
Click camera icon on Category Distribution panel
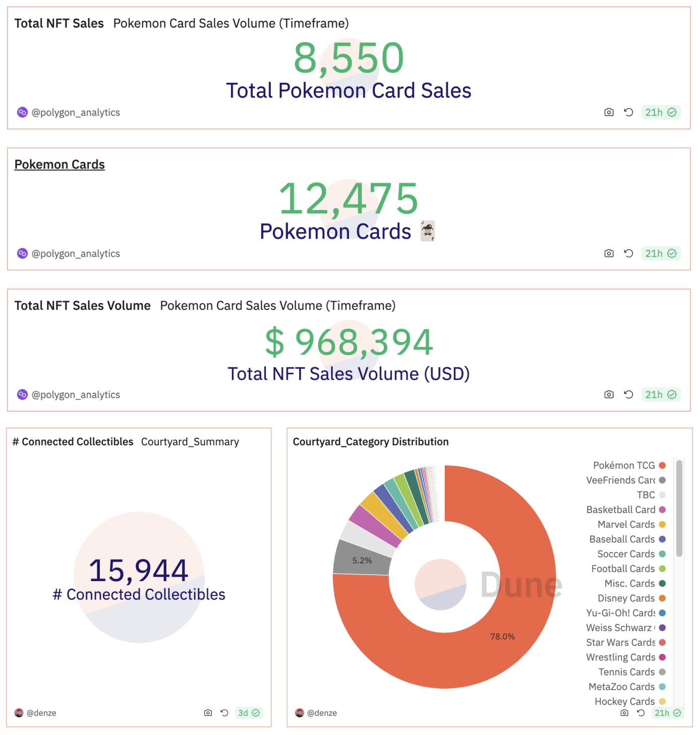pyautogui.click(x=624, y=713)
